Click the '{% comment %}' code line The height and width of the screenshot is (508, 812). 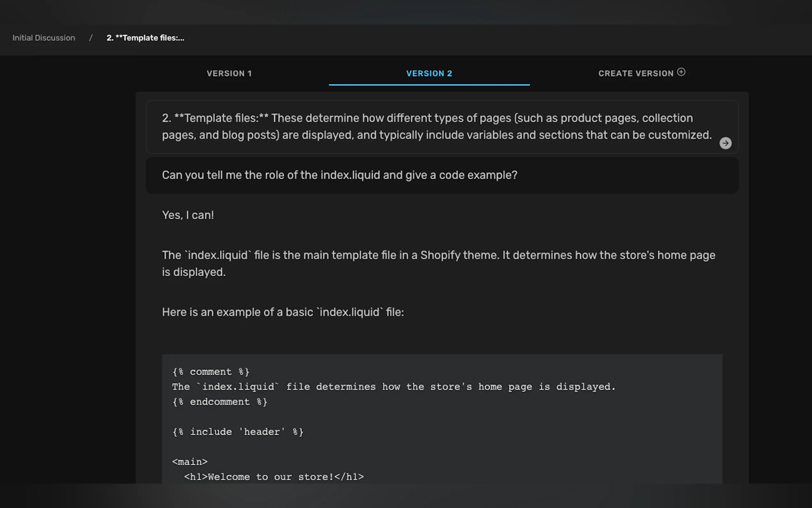[x=210, y=372]
